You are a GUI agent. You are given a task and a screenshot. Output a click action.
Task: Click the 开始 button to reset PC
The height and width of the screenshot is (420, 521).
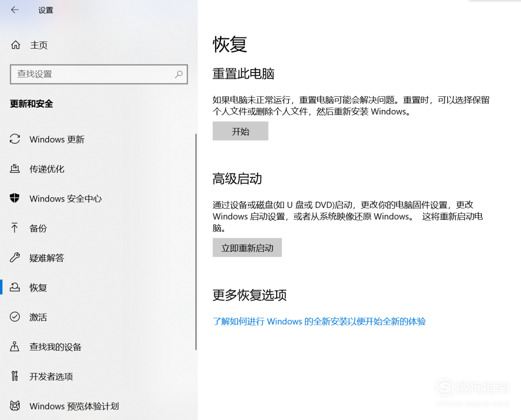coord(240,131)
